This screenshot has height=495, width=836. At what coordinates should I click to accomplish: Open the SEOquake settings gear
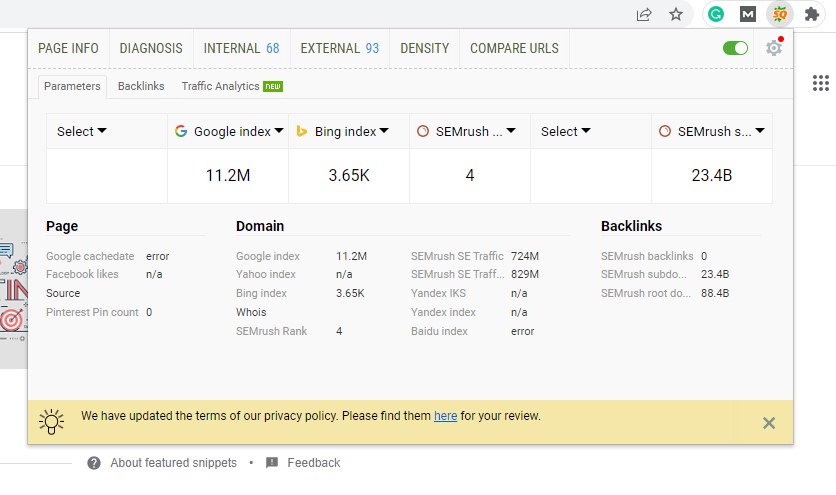(x=773, y=48)
